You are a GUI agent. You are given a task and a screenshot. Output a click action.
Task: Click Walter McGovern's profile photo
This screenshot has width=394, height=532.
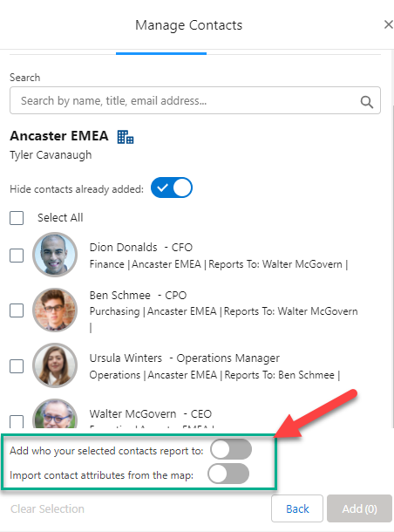click(x=55, y=413)
